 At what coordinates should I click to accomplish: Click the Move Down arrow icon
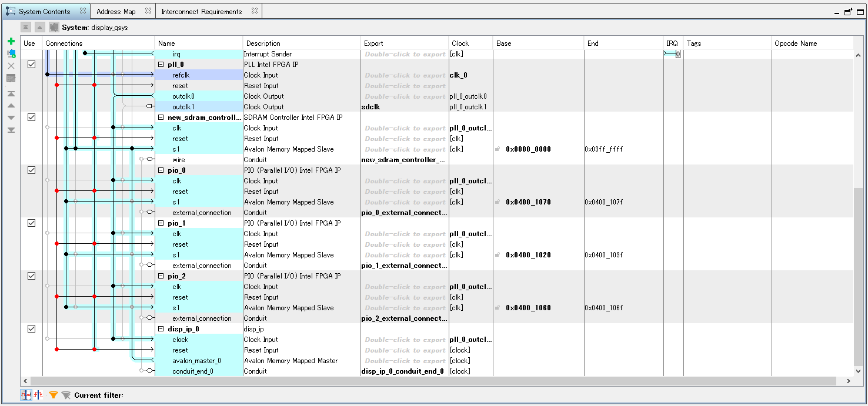pos(11,117)
